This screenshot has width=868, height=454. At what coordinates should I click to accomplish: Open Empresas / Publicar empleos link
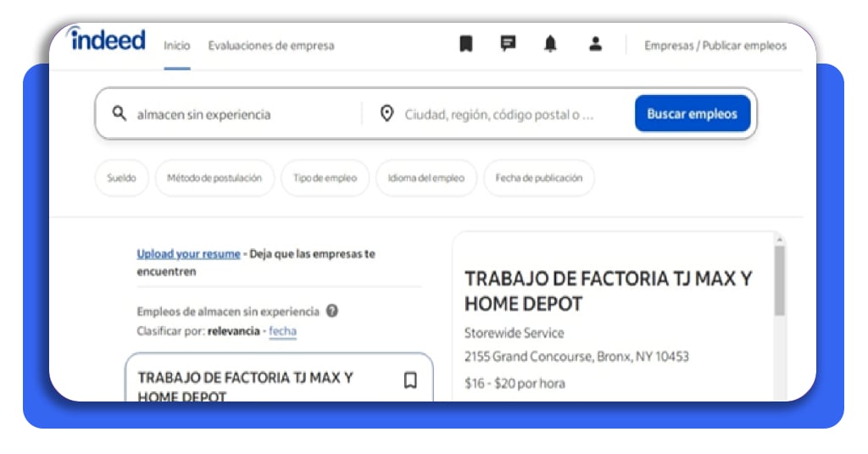pyautogui.click(x=715, y=46)
